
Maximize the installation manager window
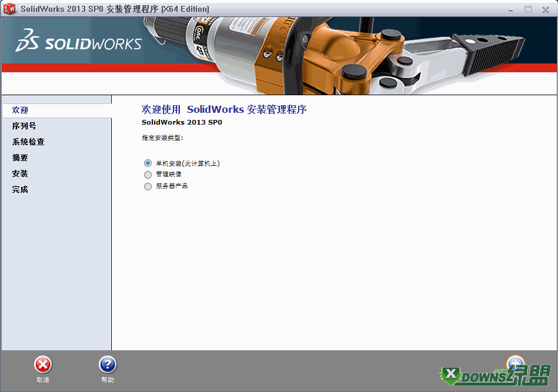pyautogui.click(x=528, y=9)
